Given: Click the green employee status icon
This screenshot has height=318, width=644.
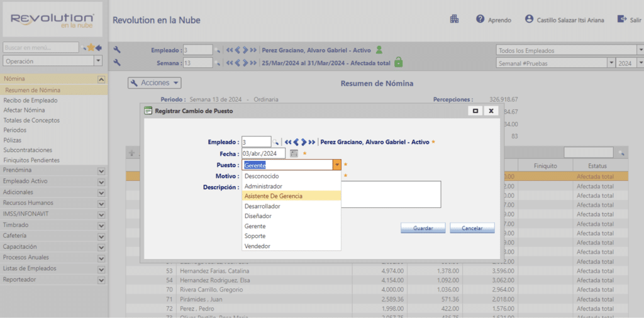Looking at the screenshot, I should pyautogui.click(x=379, y=50).
